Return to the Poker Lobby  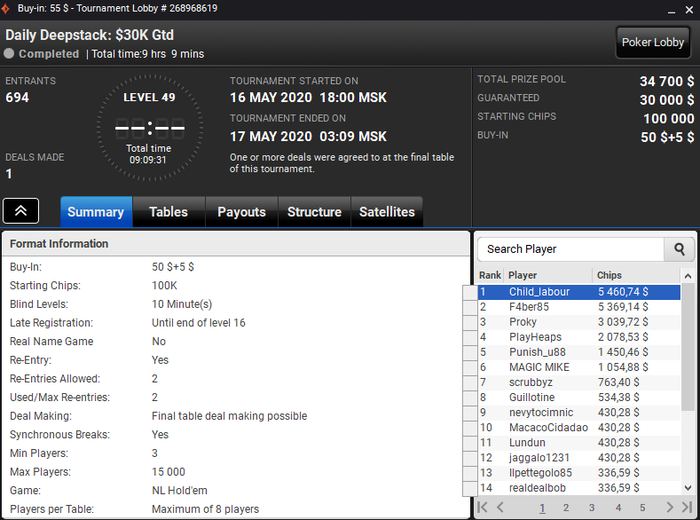point(653,42)
